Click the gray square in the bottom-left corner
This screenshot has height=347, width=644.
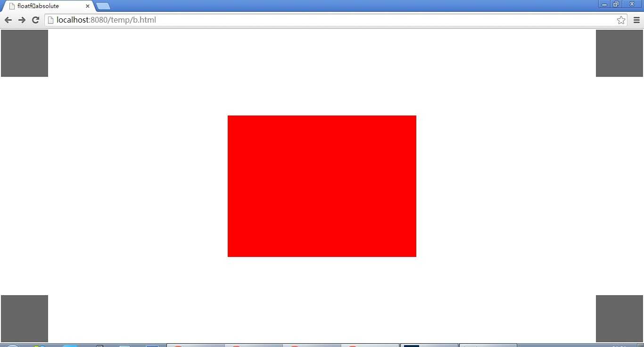[25, 319]
